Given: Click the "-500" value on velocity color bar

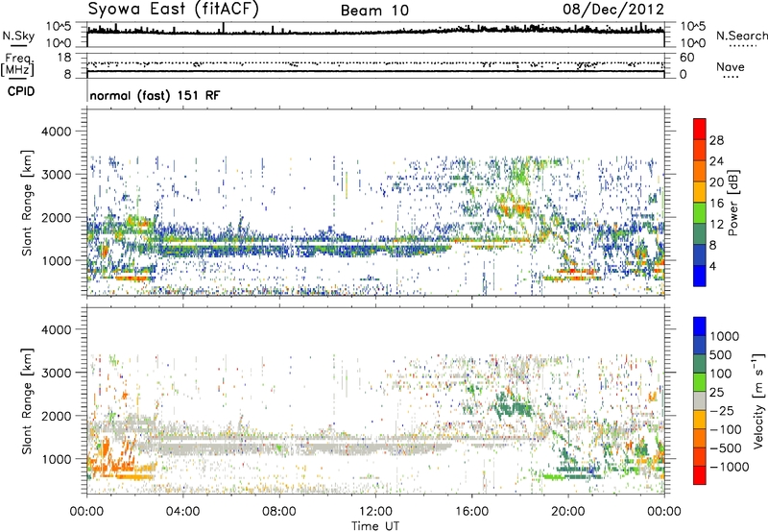Looking at the screenshot, I should point(727,447).
